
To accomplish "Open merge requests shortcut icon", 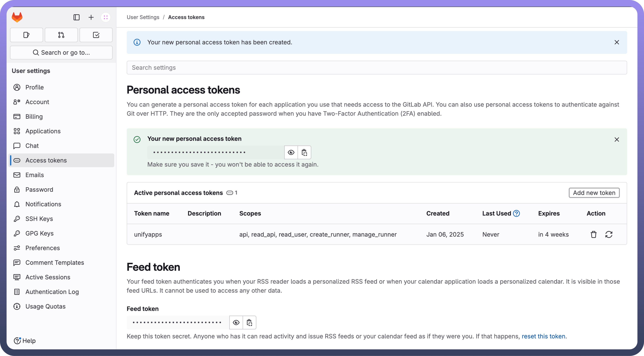I will [x=61, y=35].
